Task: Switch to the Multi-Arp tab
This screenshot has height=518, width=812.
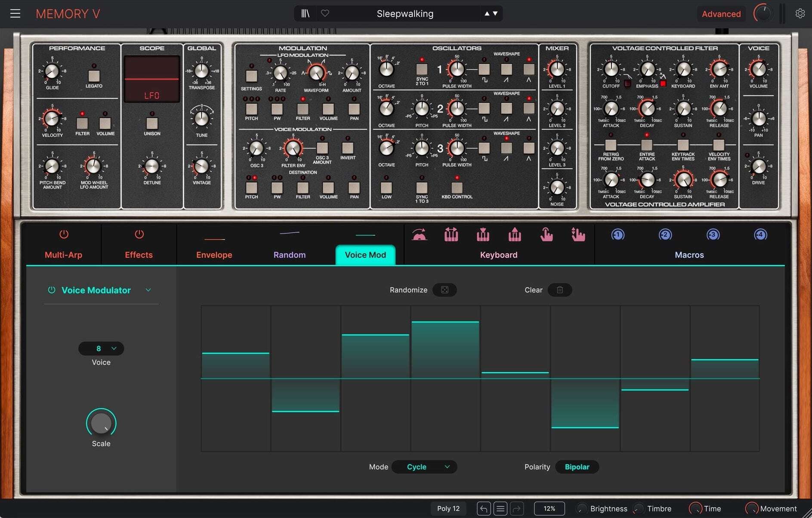Action: 64,255
